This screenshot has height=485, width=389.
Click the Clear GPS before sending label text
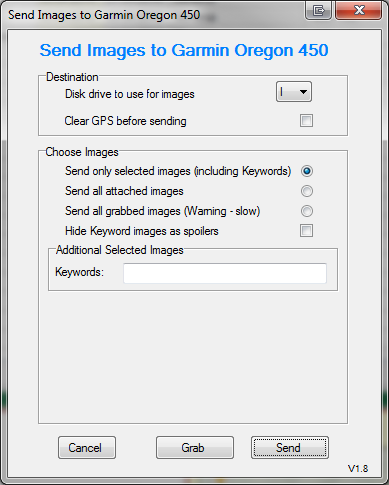pyautogui.click(x=125, y=121)
